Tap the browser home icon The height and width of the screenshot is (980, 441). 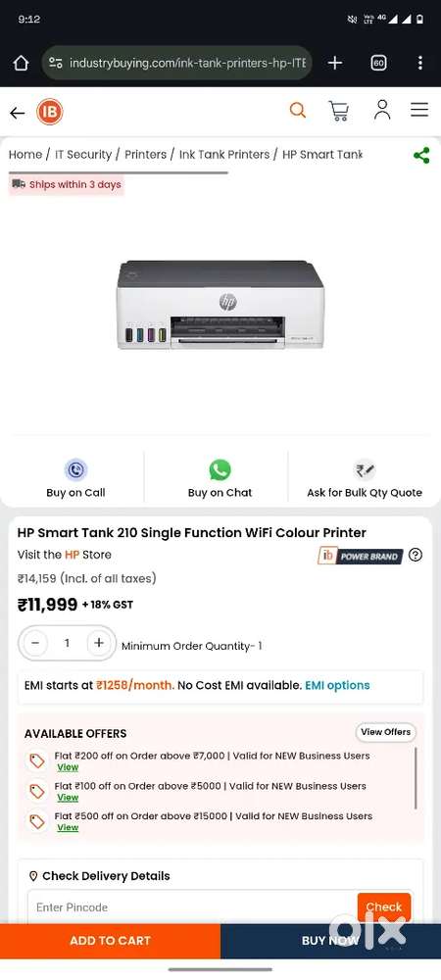(21, 63)
